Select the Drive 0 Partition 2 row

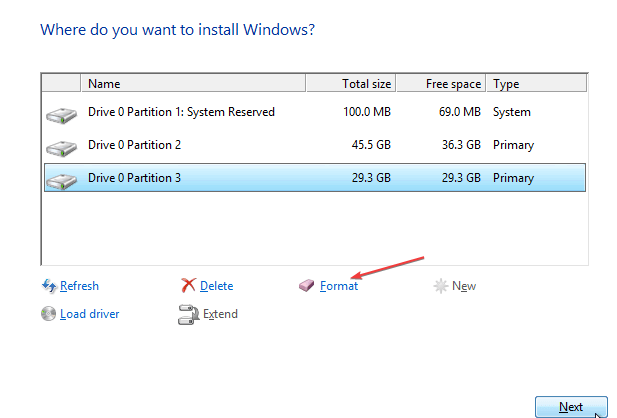[135, 145]
